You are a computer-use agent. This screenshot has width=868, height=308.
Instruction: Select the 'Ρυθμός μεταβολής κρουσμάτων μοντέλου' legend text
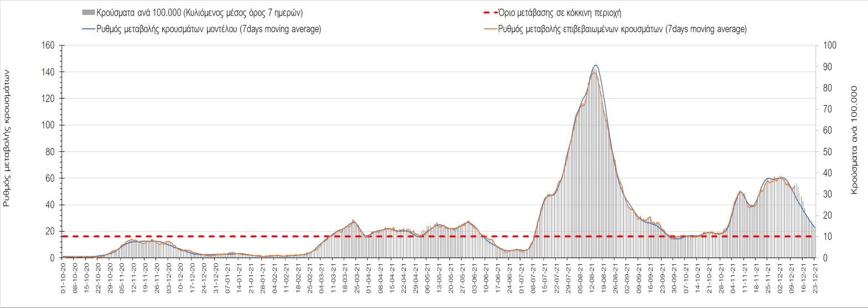click(x=209, y=29)
